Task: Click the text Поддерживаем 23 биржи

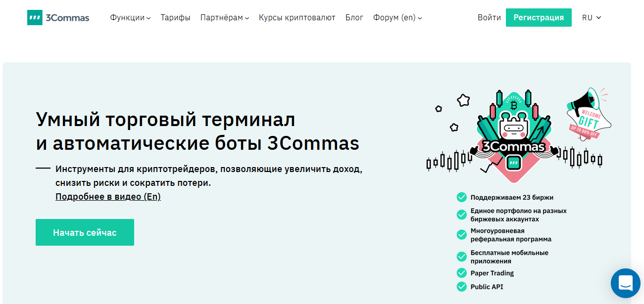Action: coord(512,197)
